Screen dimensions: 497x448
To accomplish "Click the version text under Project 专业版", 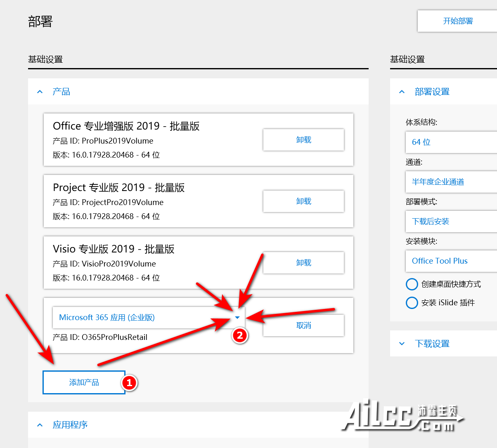I will 106,217.
